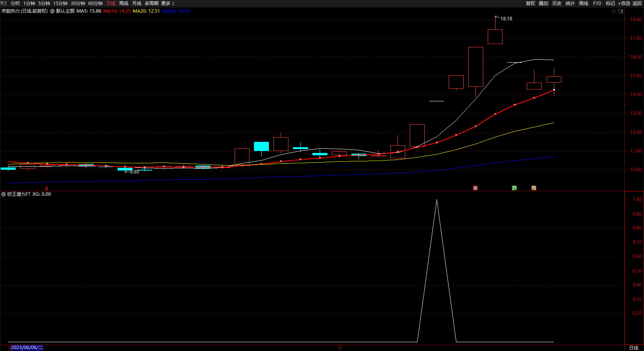This screenshot has width=644, height=351.
Task: Click the large cyan candle near 11.00
Action: point(261,146)
